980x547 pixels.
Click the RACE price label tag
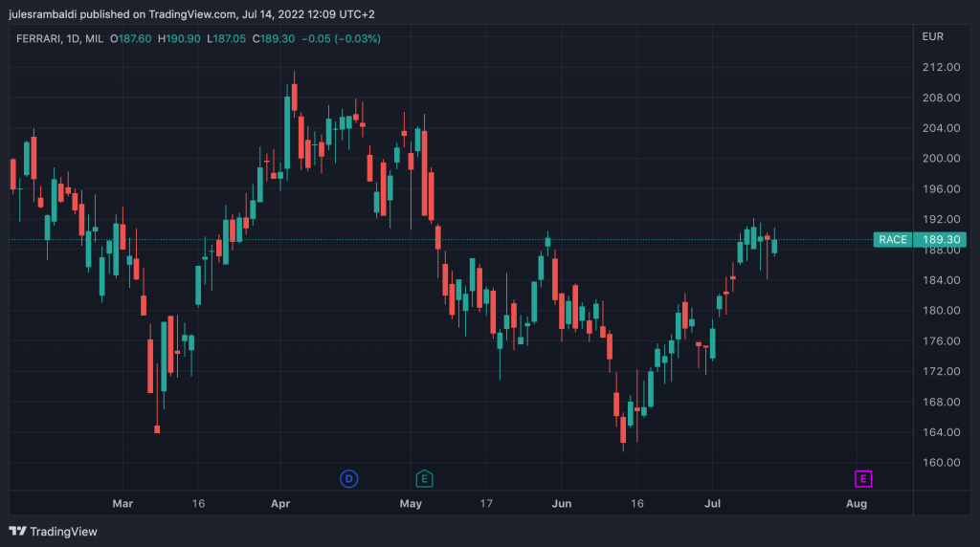[893, 240]
